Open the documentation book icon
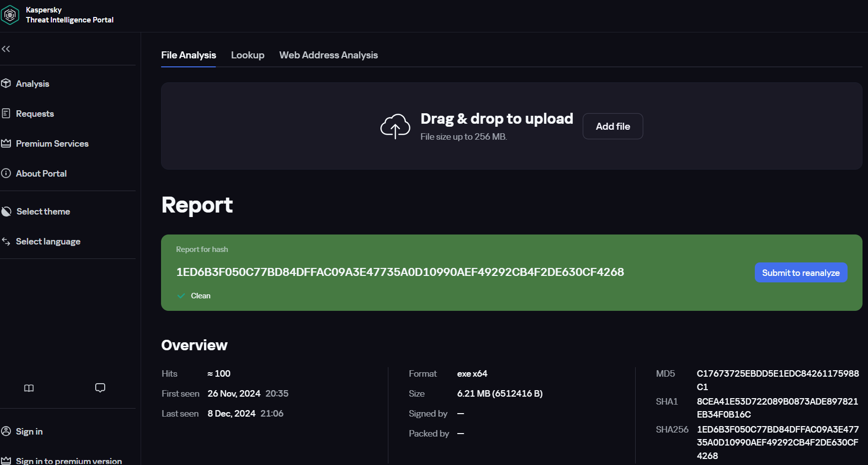The height and width of the screenshot is (465, 868). [x=29, y=388]
